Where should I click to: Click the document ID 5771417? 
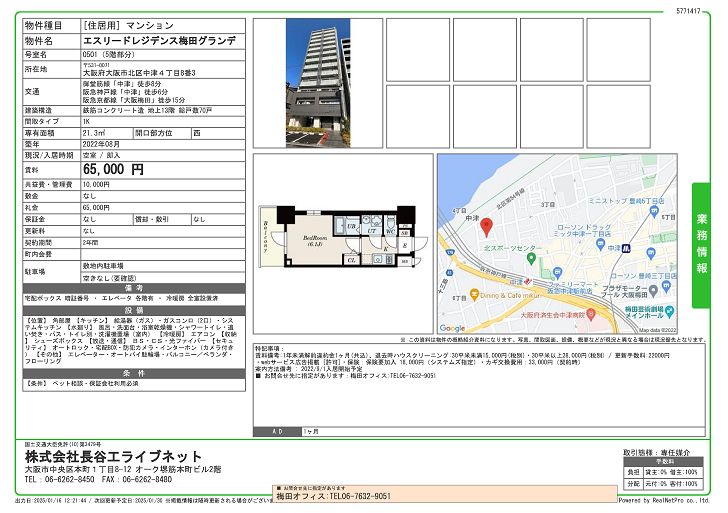(x=688, y=10)
